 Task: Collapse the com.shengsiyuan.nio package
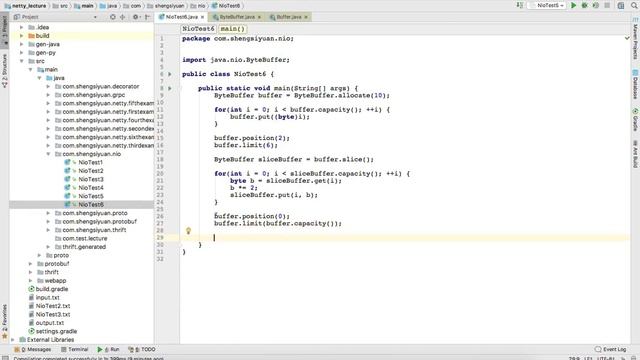tap(49, 154)
